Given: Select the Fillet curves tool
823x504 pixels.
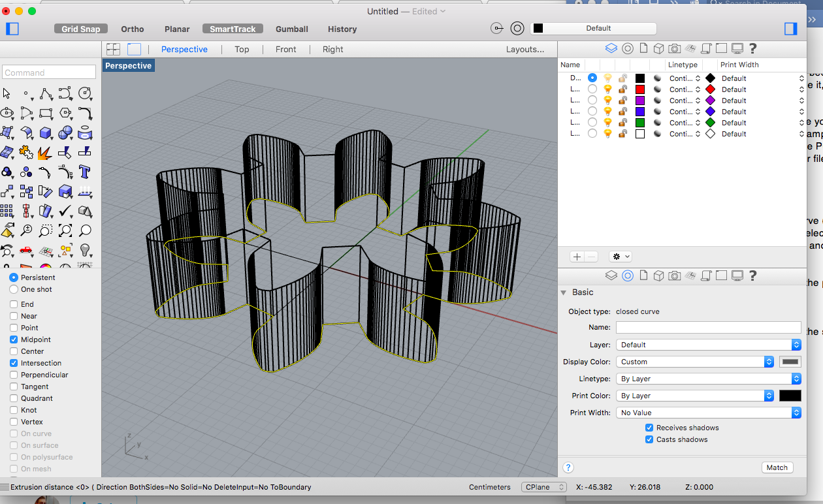Looking at the screenshot, I should click(85, 113).
